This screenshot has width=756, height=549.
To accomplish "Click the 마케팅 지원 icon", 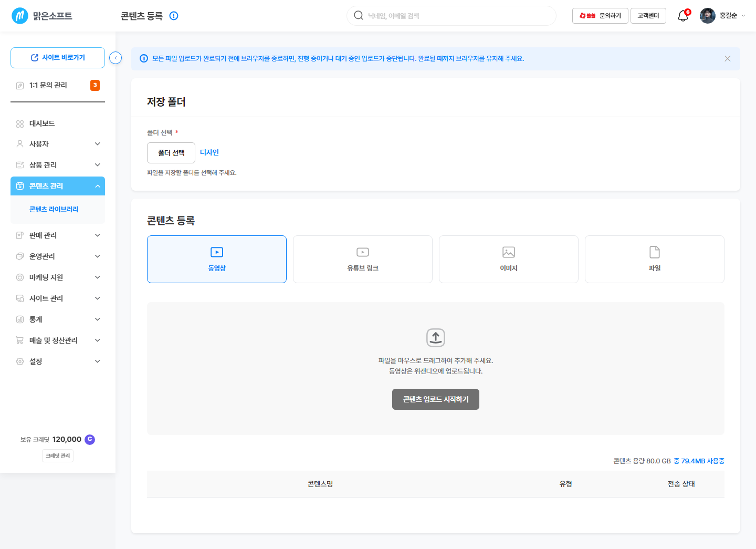I will coord(20,277).
